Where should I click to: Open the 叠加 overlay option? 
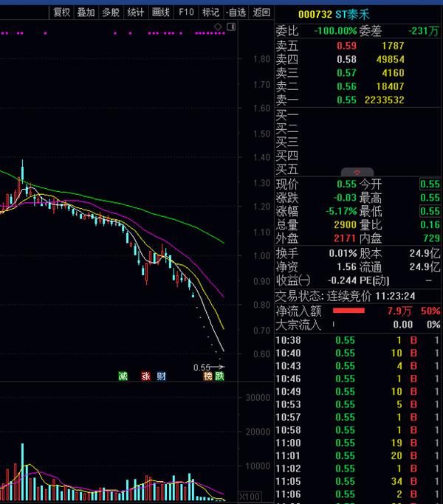click(86, 12)
